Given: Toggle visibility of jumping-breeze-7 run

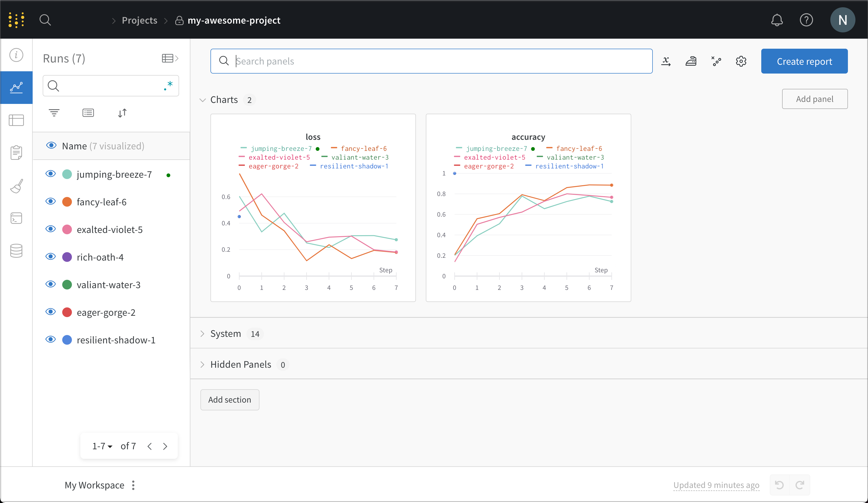Looking at the screenshot, I should point(51,174).
